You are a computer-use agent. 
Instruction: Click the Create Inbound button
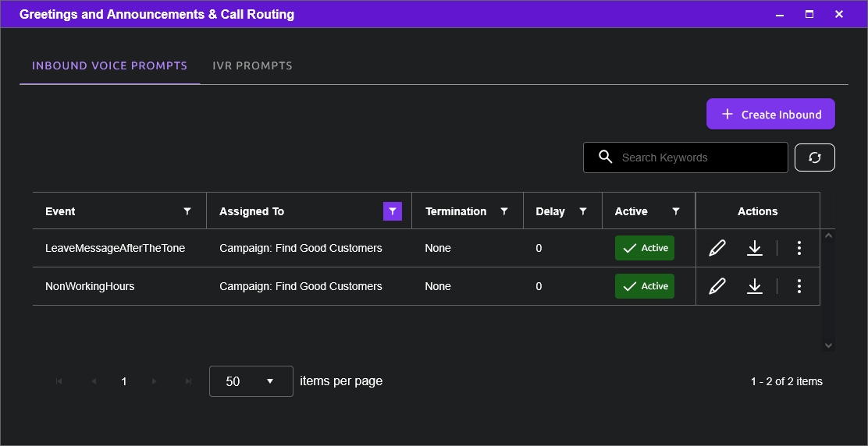point(770,114)
